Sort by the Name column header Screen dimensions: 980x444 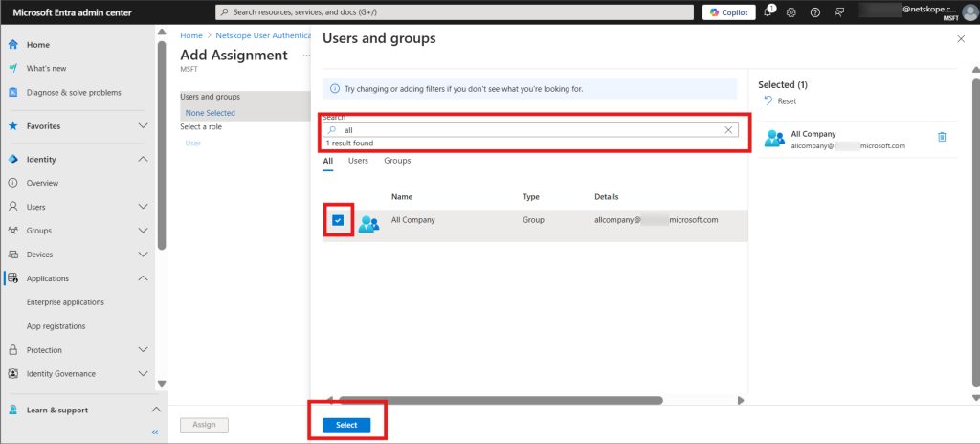(402, 197)
